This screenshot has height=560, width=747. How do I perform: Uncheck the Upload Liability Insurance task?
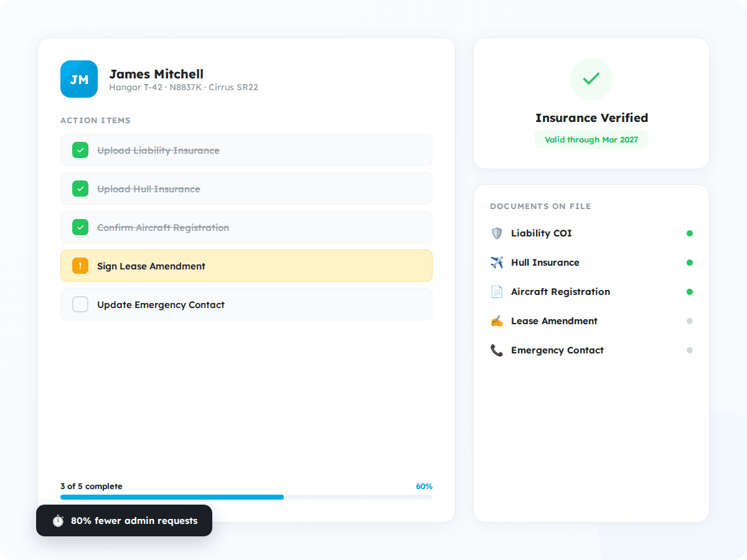pyautogui.click(x=80, y=150)
